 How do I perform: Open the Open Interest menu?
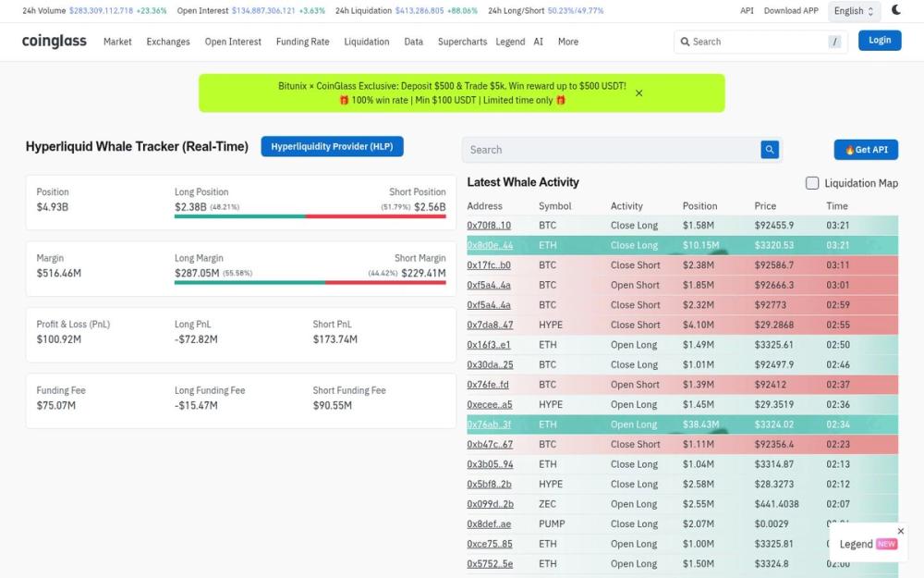click(233, 42)
